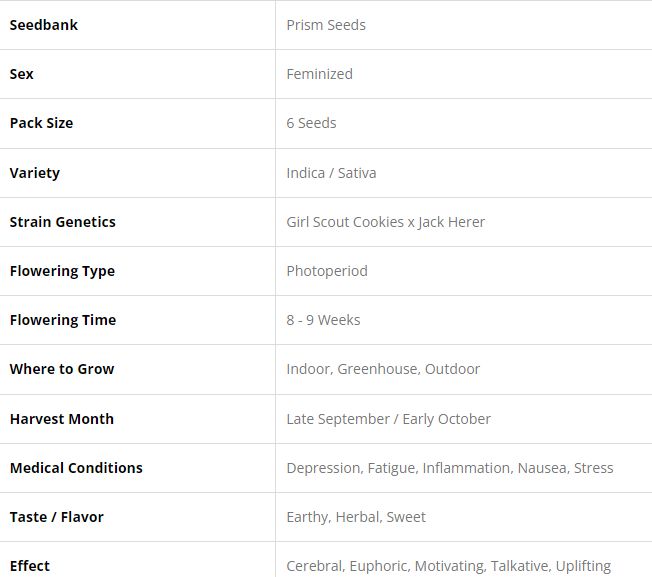Viewport: 652px width, 577px height.
Task: Click the Earthy, Herbal, Sweet flavor value
Action: (x=356, y=517)
